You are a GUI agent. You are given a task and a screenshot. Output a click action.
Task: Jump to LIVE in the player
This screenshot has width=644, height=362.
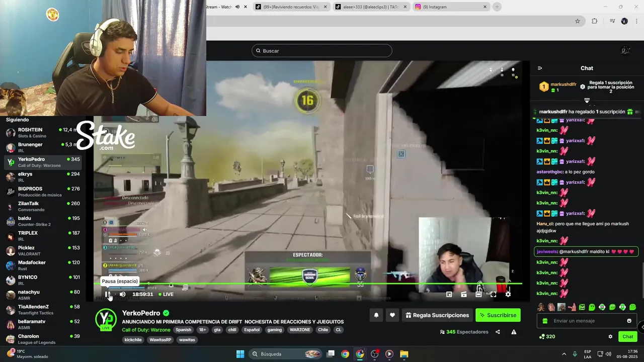coord(166,294)
